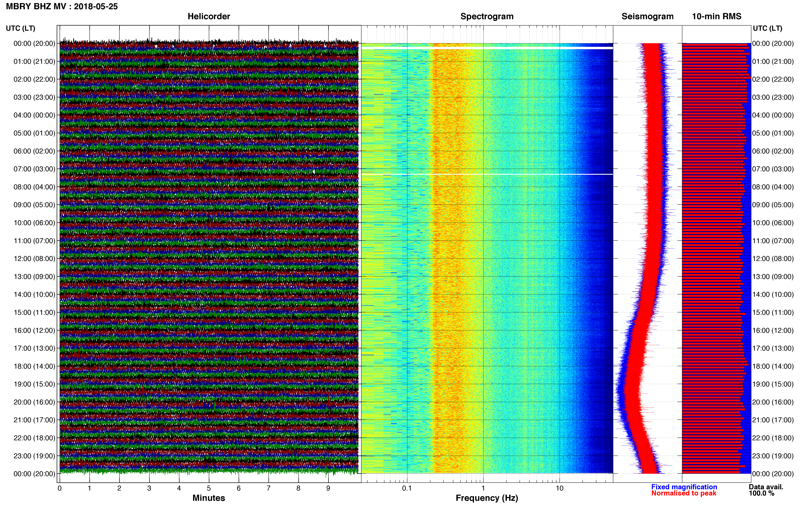Click left time label '04:00 (00:00)'
Image resolution: width=812 pixels, height=508 pixels.
pyautogui.click(x=34, y=115)
